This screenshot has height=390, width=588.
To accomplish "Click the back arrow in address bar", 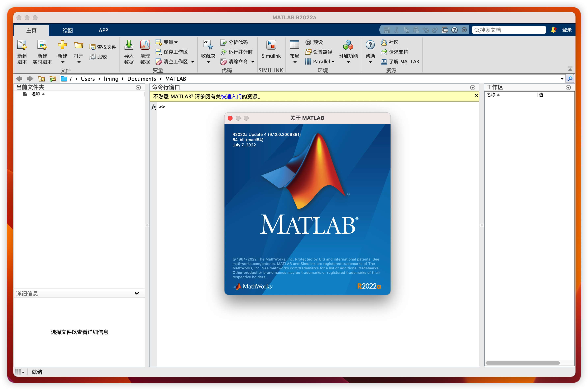I will (x=19, y=79).
